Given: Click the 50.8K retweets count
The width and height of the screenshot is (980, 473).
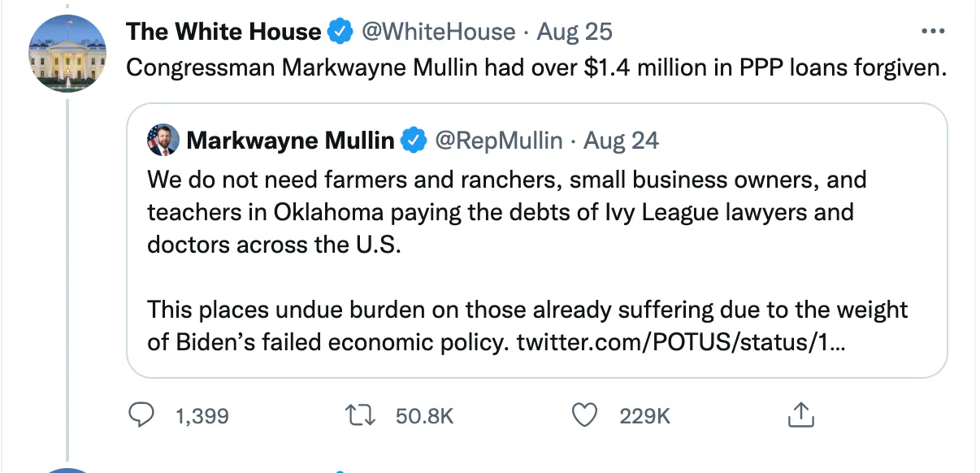Looking at the screenshot, I should [423, 417].
